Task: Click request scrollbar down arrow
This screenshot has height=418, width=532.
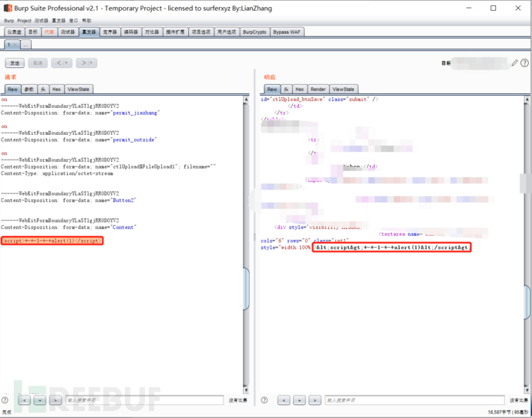Action: click(x=246, y=390)
